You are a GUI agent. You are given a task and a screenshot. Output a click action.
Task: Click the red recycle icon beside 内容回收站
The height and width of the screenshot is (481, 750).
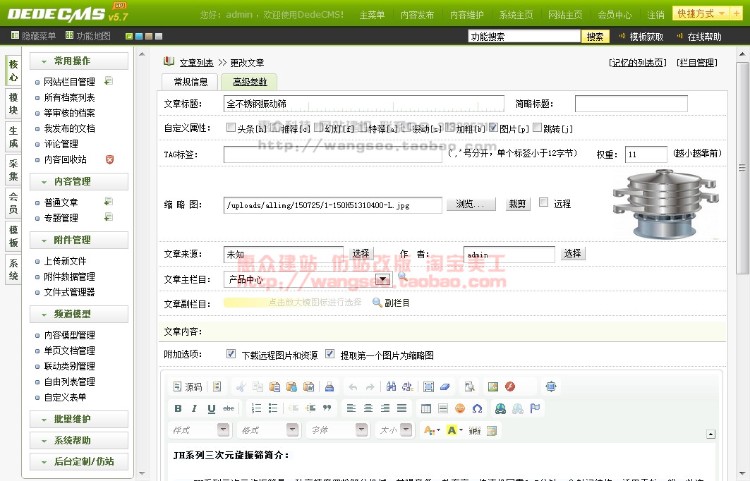pyautogui.click(x=110, y=159)
